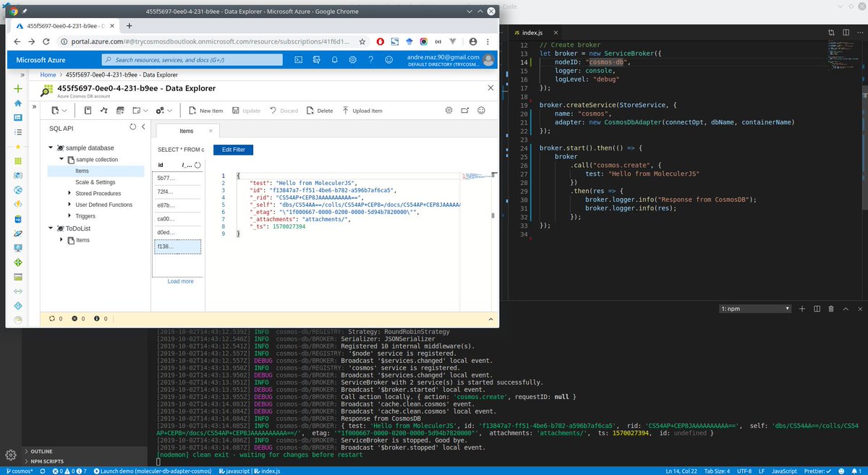This screenshot has width=868, height=475.
Task: Collapse the SQL API tree pane
Action: pyautogui.click(x=143, y=127)
